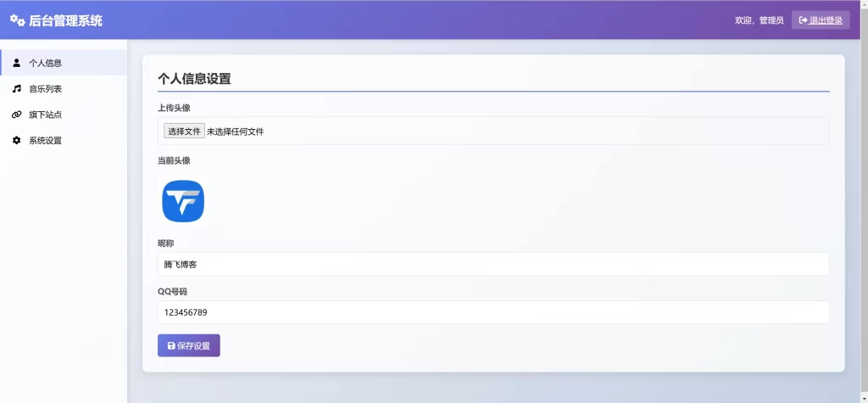Click the floppy disk icon on save button
This screenshot has height=403, width=868.
coord(171,346)
